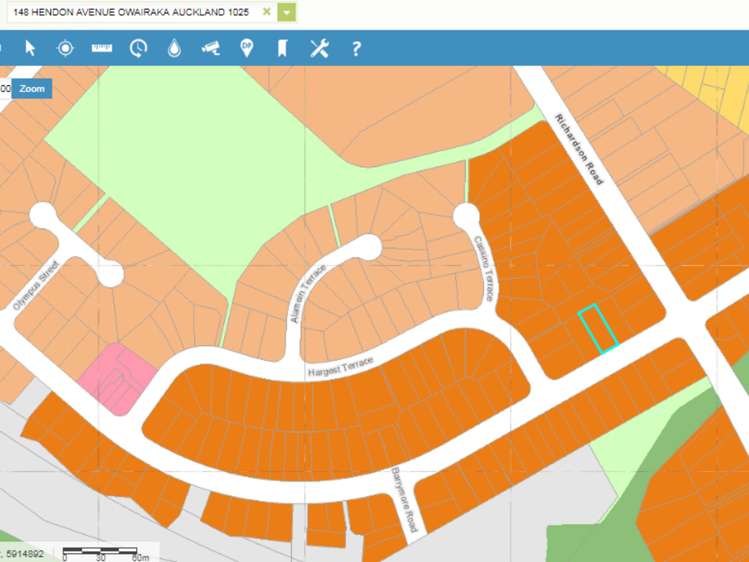Open the bookmark tool
Screen dimensions: 749x562
tap(282, 48)
